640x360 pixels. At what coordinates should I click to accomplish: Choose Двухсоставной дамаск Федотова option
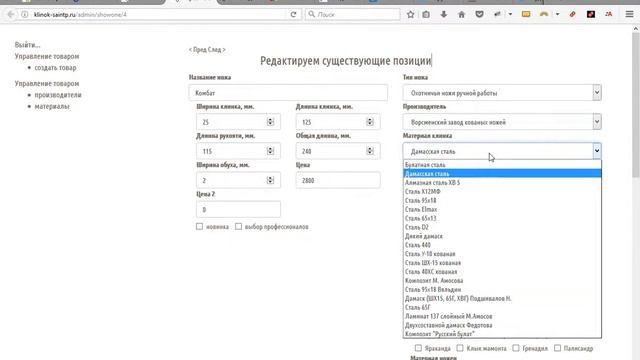click(x=502, y=325)
